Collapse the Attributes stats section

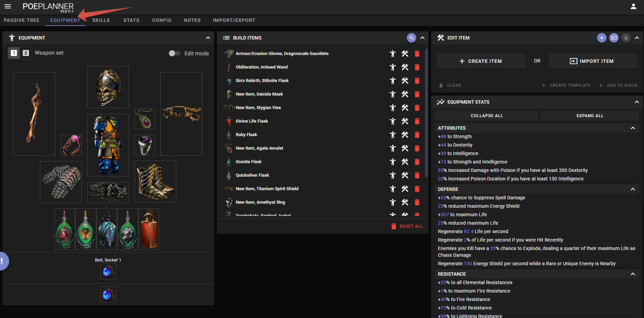click(633, 128)
